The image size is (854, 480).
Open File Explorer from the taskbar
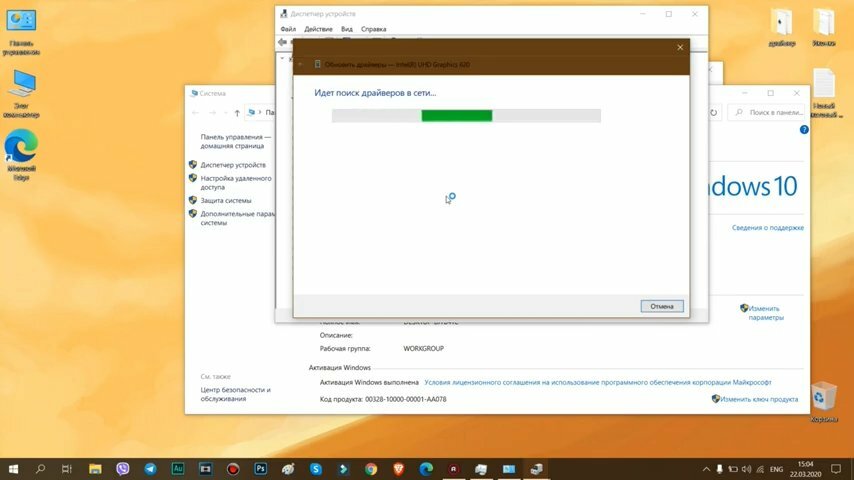(x=95, y=469)
